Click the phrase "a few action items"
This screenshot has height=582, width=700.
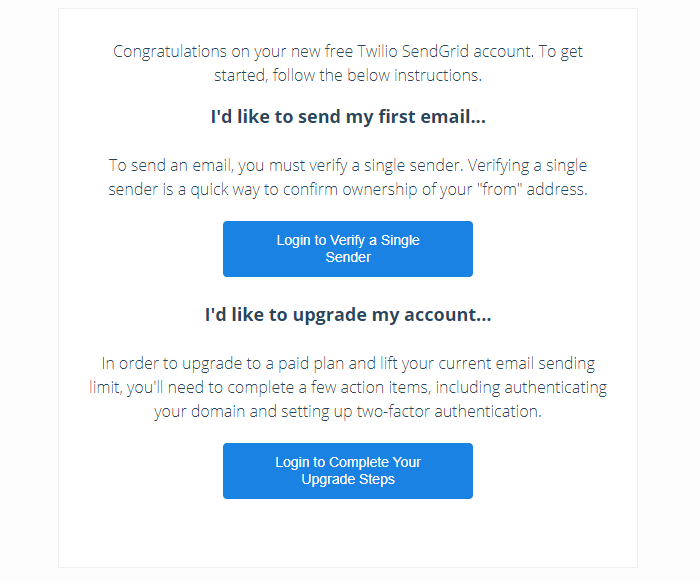pos(363,387)
